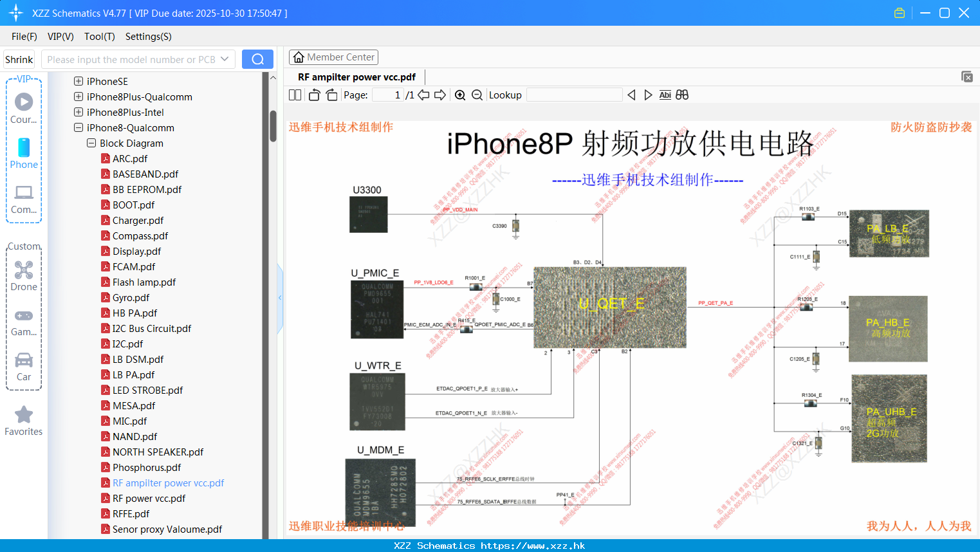Image resolution: width=980 pixels, height=552 pixels.
Task: Zoom out of the PDF
Action: point(477,95)
